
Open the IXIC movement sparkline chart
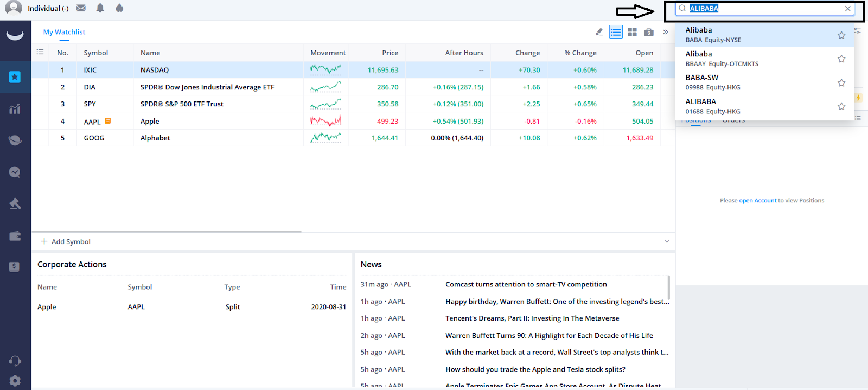click(x=325, y=69)
